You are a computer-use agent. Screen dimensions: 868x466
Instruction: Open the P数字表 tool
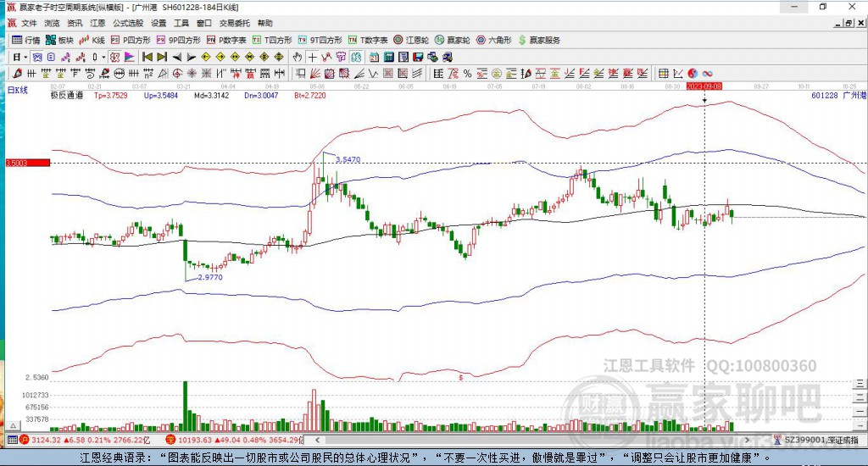pyautogui.click(x=226, y=40)
